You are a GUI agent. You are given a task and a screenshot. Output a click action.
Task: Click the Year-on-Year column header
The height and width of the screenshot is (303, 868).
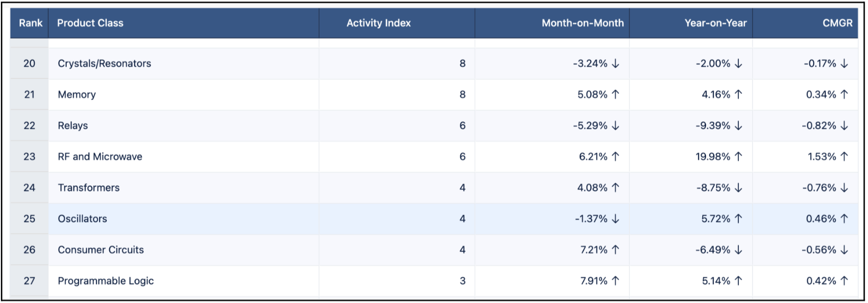coord(715,23)
